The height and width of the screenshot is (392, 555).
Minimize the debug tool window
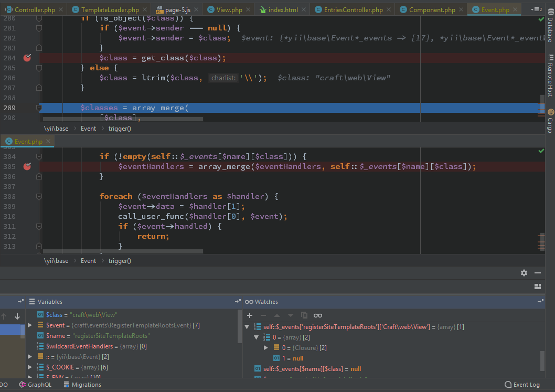tap(538, 273)
